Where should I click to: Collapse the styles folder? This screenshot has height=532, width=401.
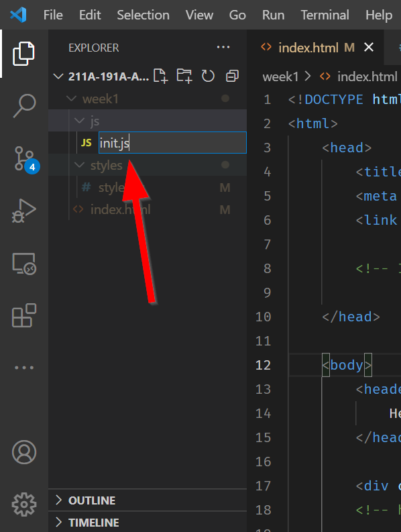coord(148,165)
